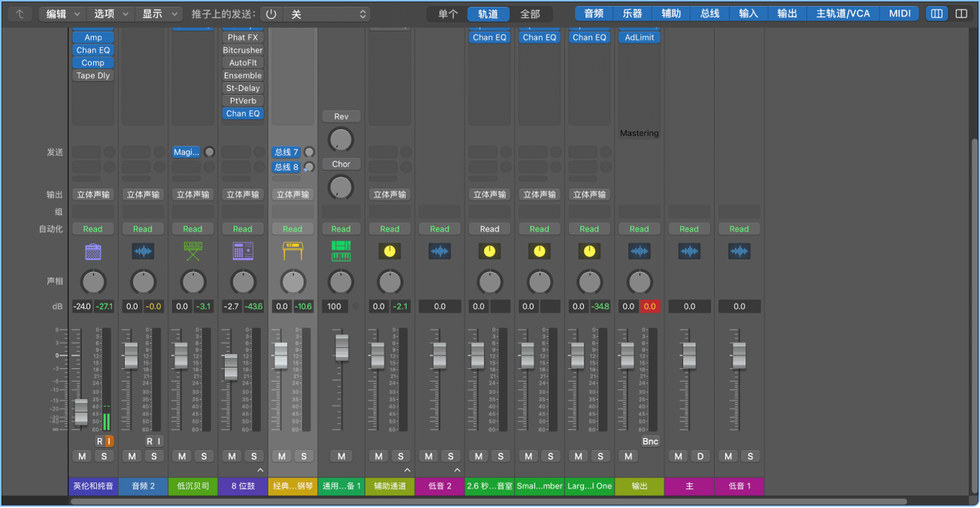Open the 选项 menu
This screenshot has height=508, width=980.
pyautogui.click(x=111, y=14)
